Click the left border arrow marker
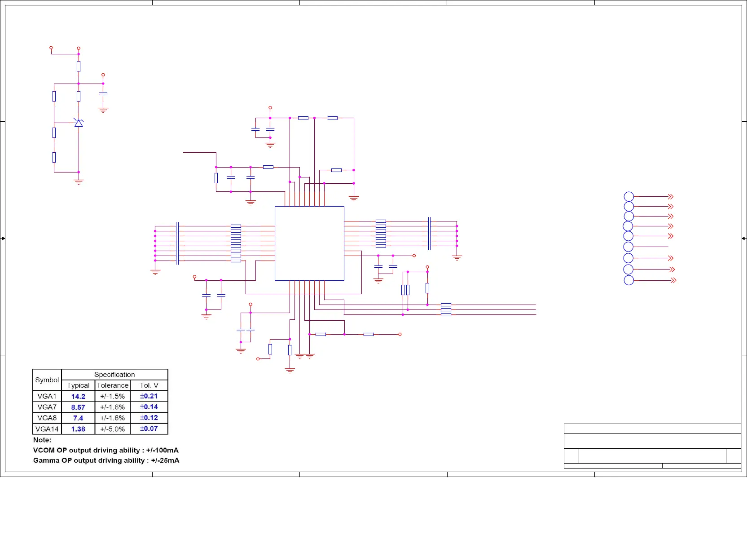The height and width of the screenshot is (535, 756). 3,238
